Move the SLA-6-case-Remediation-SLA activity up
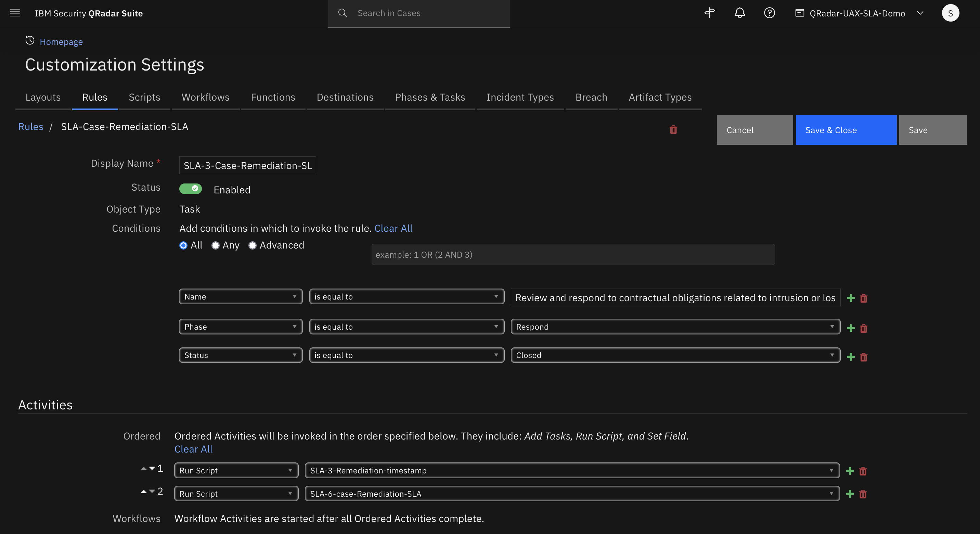 (x=143, y=491)
